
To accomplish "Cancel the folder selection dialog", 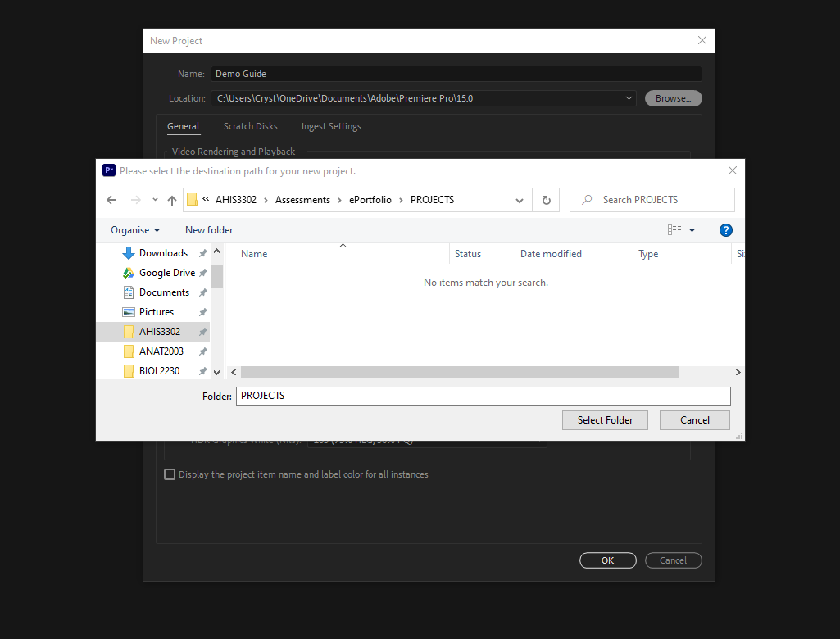I will click(695, 420).
